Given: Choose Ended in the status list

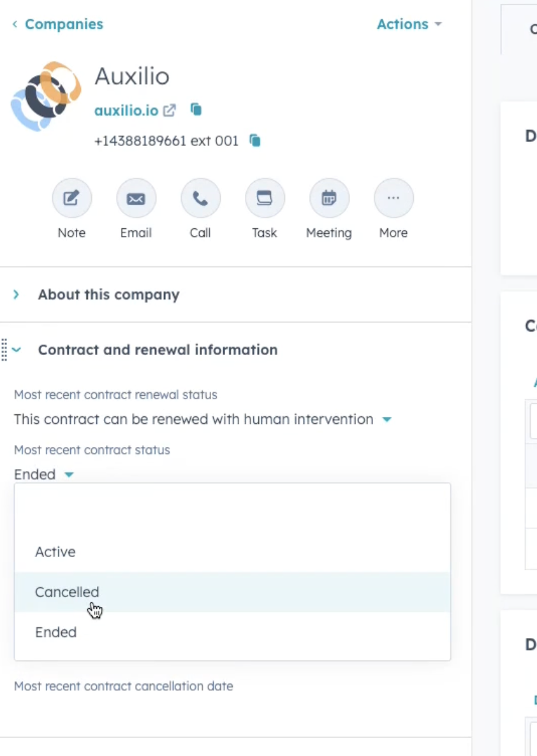Looking at the screenshot, I should click(232, 632).
